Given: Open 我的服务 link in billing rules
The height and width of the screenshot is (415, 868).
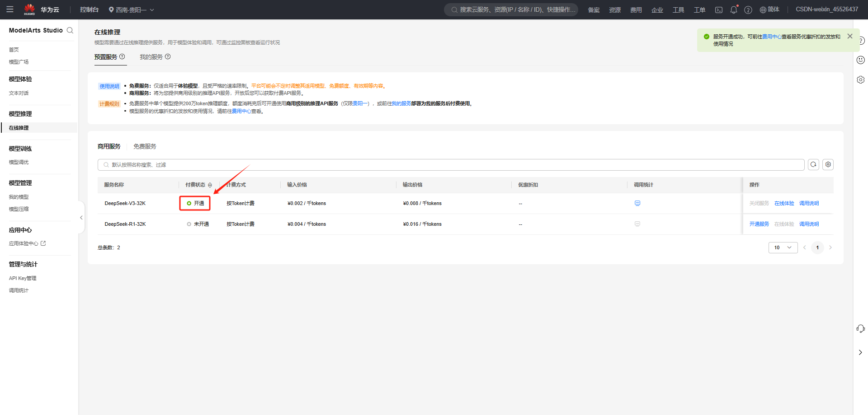Looking at the screenshot, I should coord(401,103).
